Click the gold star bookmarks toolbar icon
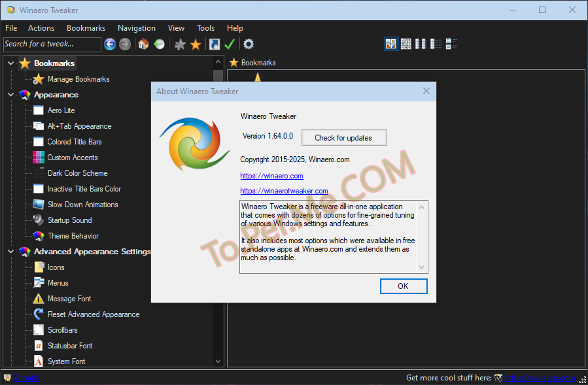 coord(196,44)
